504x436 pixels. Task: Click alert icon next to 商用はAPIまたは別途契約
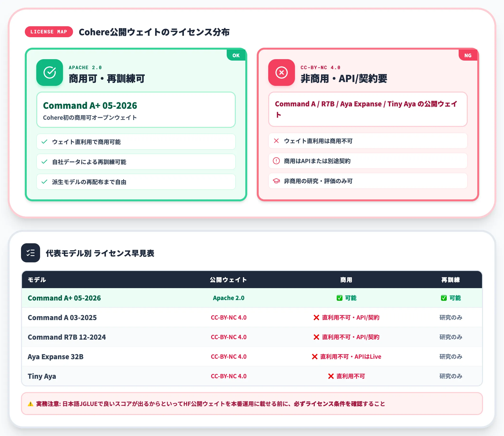tap(276, 161)
